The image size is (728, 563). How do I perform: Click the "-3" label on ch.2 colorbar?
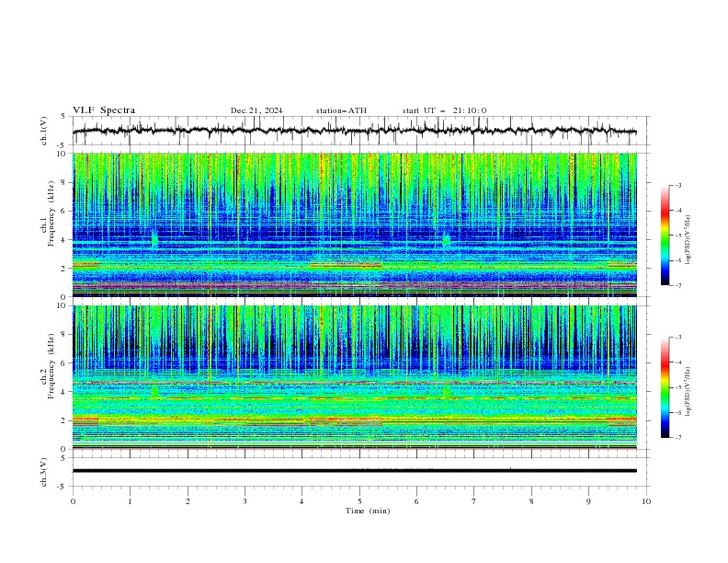678,338
